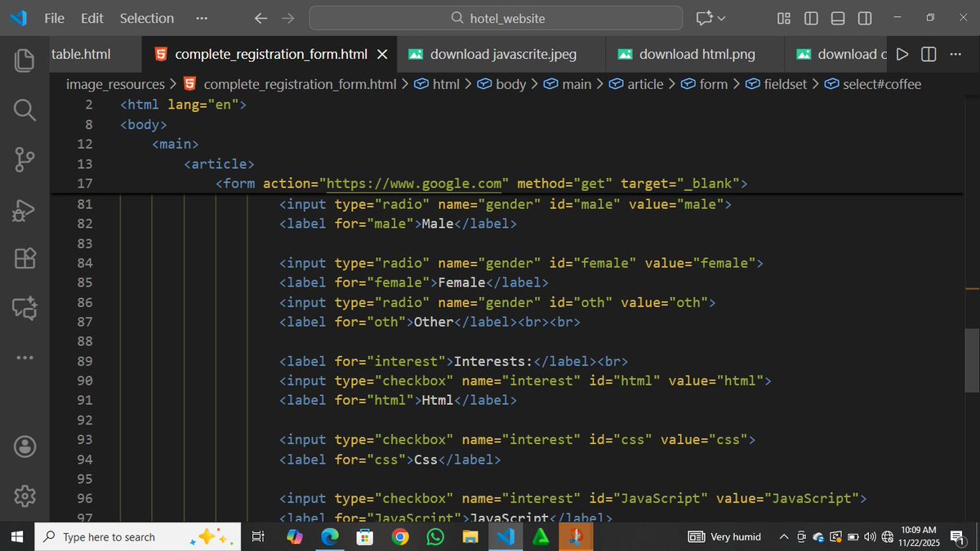Screen dimensions: 980x551
Task: Open File Explorer from the taskbar
Action: (x=470, y=537)
